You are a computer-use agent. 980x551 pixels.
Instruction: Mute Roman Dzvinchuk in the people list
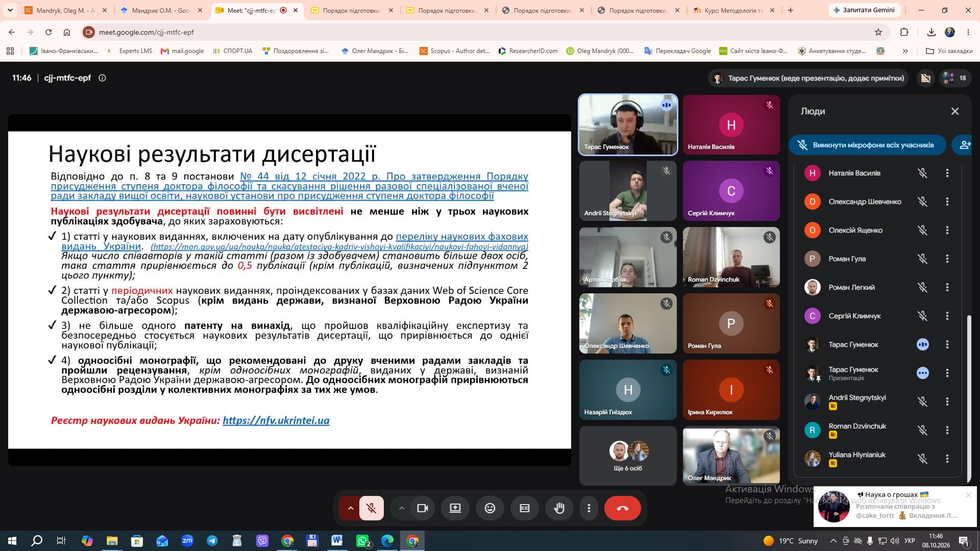pos(922,430)
